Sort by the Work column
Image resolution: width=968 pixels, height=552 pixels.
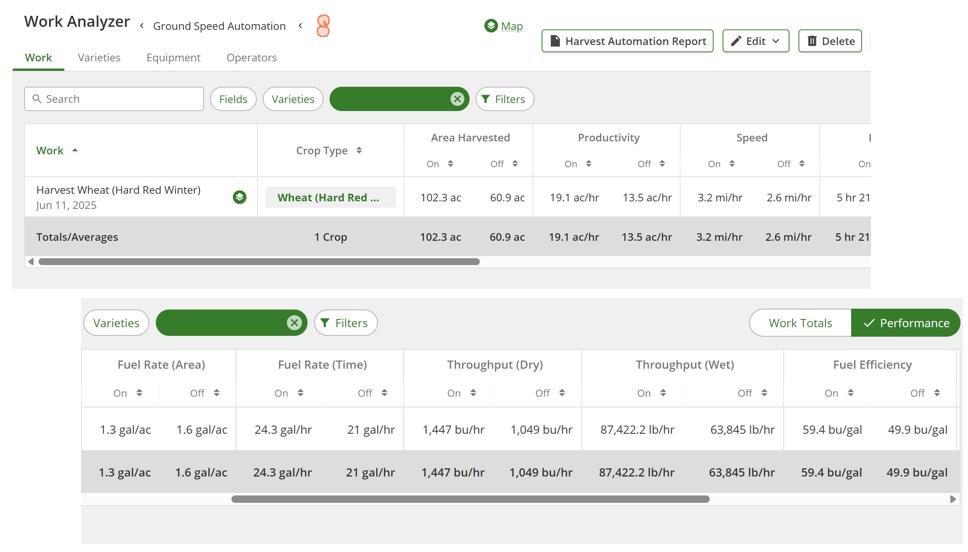coord(57,151)
